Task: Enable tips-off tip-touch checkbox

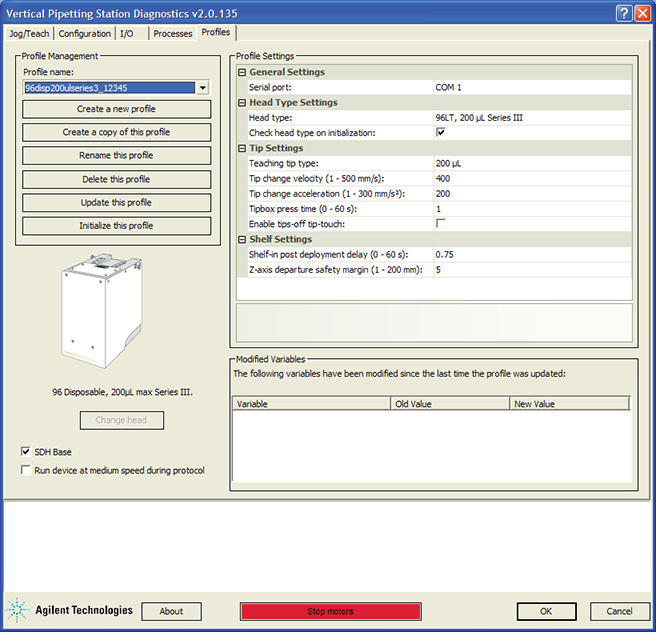Action: tap(440, 224)
